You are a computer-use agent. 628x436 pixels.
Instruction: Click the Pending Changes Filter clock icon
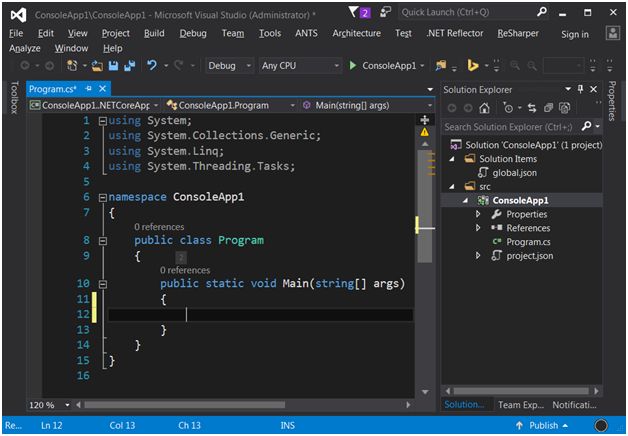[x=508, y=108]
